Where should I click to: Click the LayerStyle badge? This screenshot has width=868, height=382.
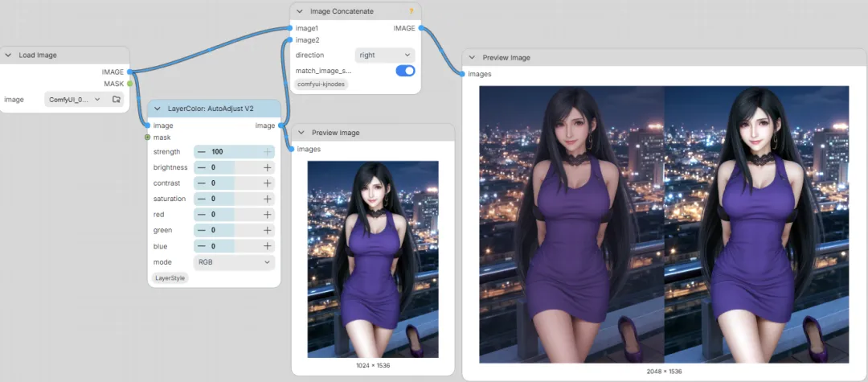[170, 278]
